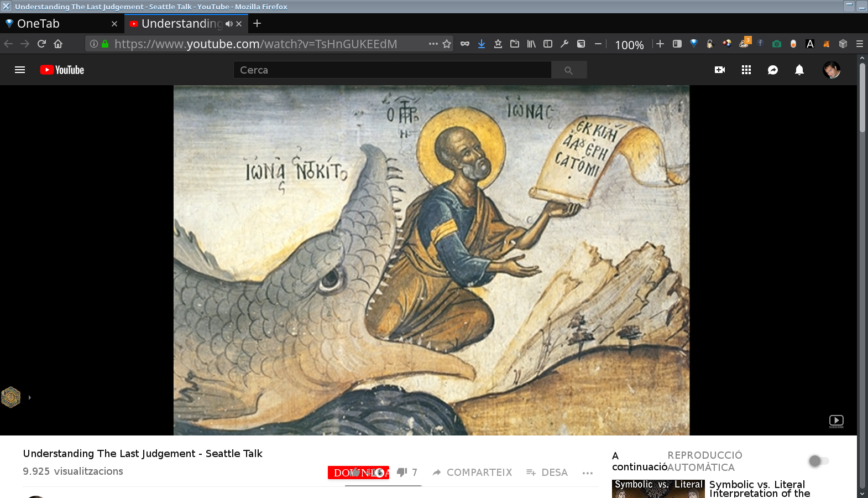The width and height of the screenshot is (868, 498).
Task: Click the Cerca search input field
Action: (x=392, y=70)
